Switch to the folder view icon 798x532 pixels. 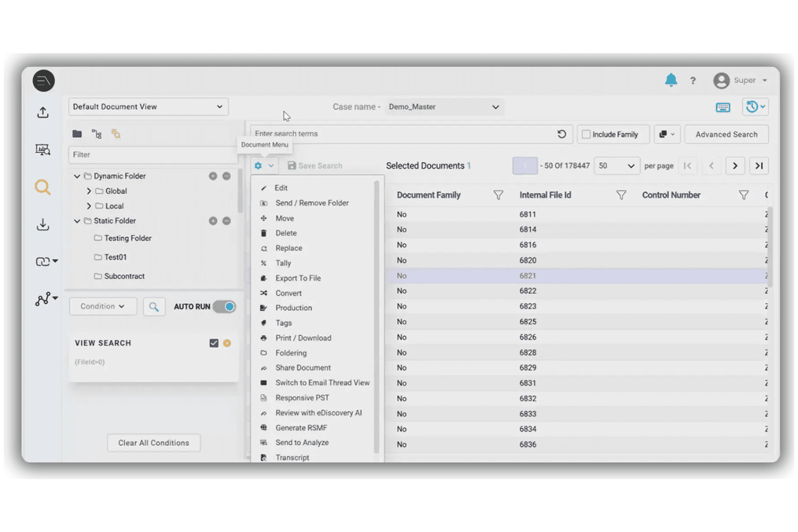tap(77, 134)
